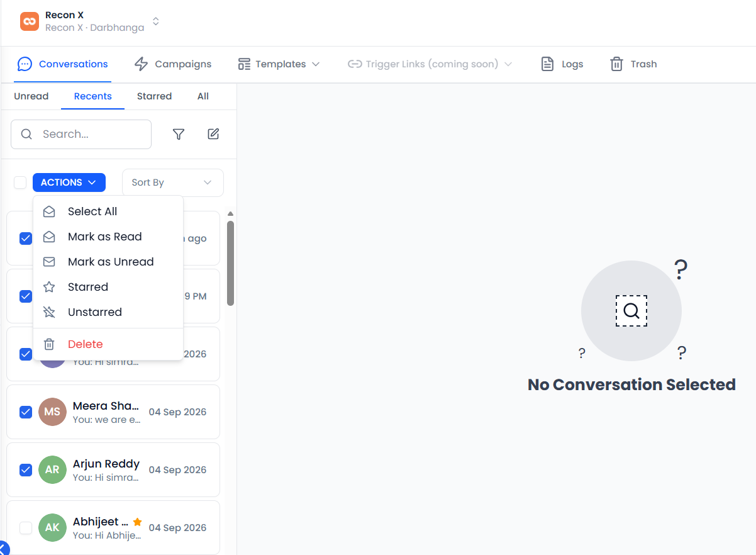Toggle the master select checkbox beside Actions
756x555 pixels.
pyautogui.click(x=20, y=182)
